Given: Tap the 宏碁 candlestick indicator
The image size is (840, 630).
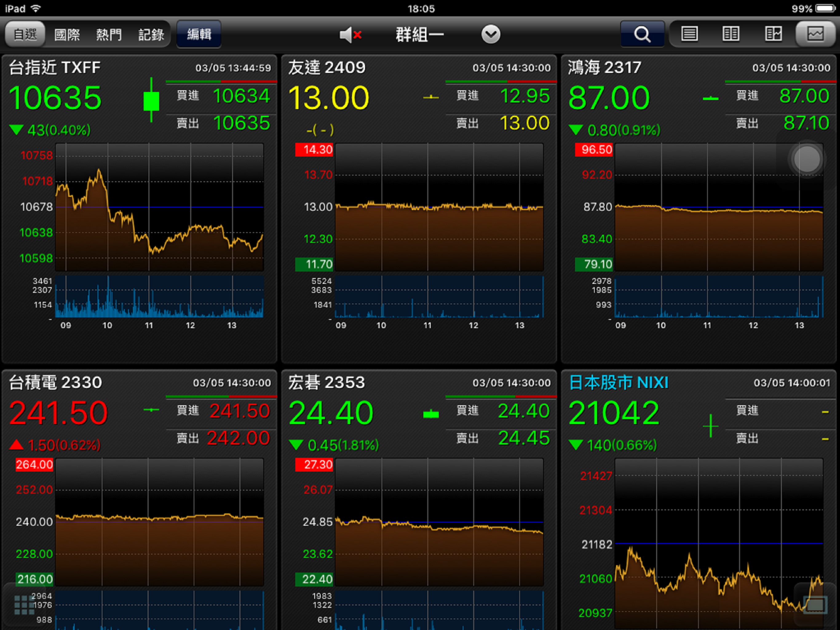Looking at the screenshot, I should [431, 414].
